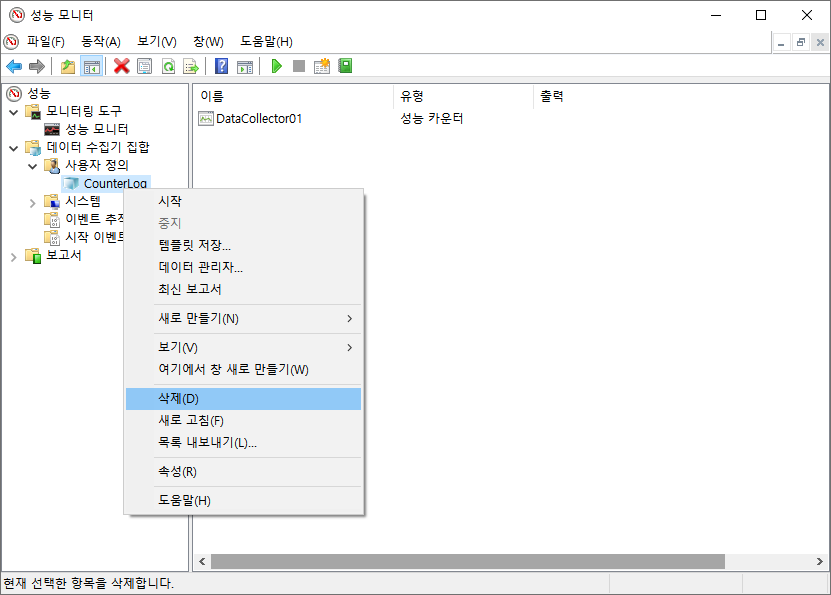Collapse the 모니터링 도구 tree node

click(14, 112)
